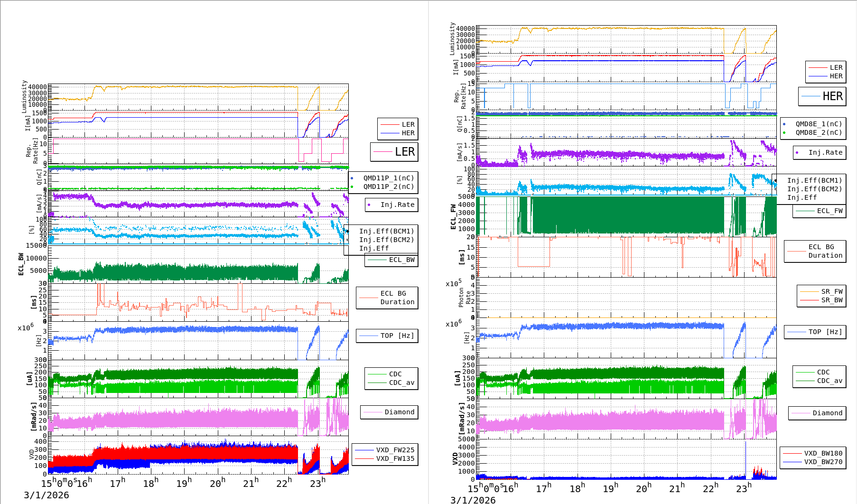Select the VXD_BW270 legend label

click(823, 462)
